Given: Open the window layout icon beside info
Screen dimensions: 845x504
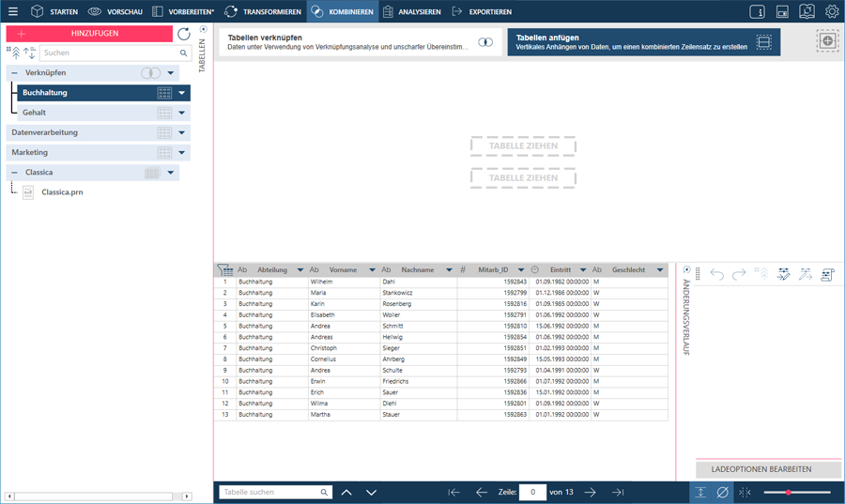Looking at the screenshot, I should [x=782, y=11].
